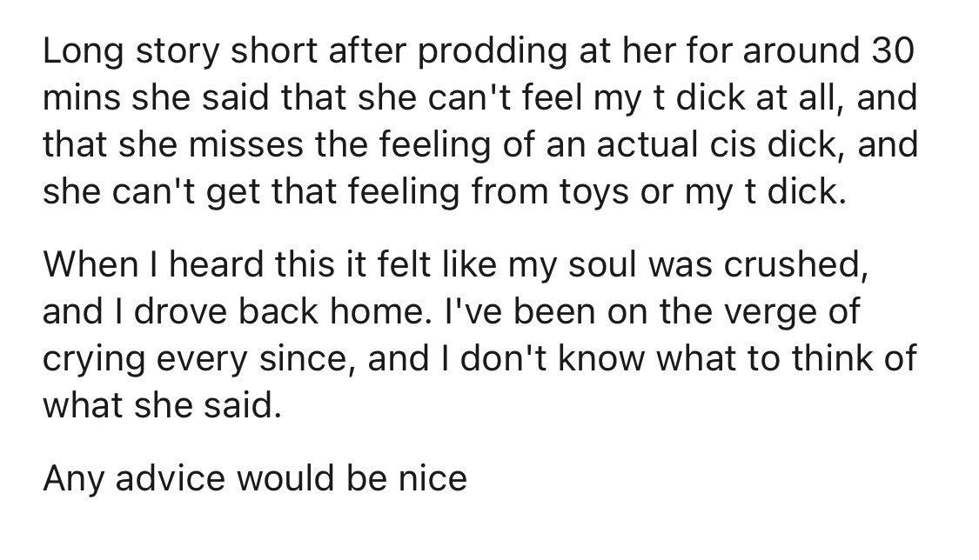Click the word "actual" in the first paragraph
The height and width of the screenshot is (560, 979).
click(x=647, y=144)
